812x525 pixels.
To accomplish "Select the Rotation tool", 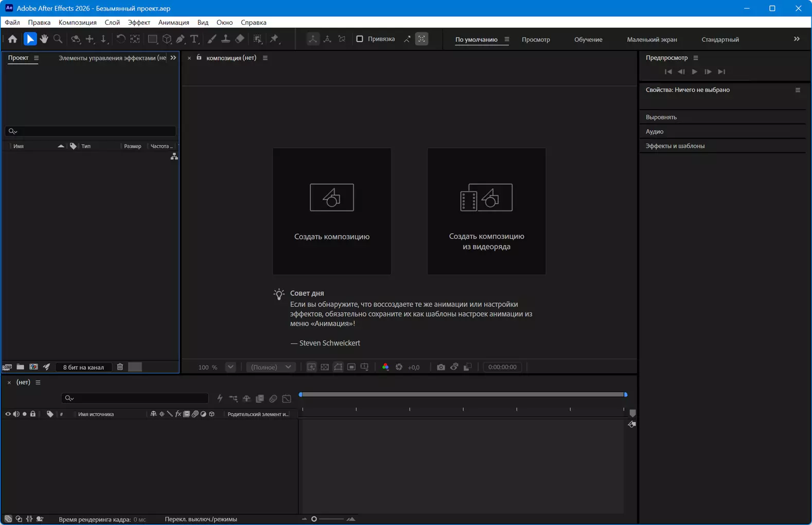I will click(x=121, y=39).
